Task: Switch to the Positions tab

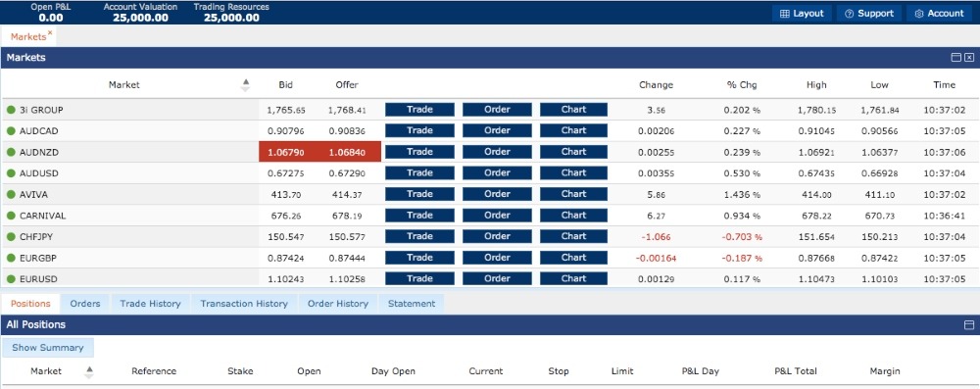Action: point(30,304)
